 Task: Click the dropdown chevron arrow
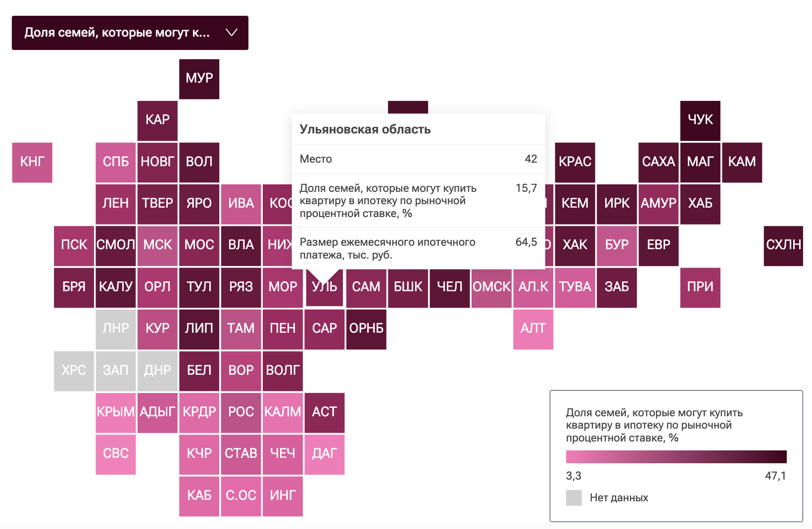tap(231, 33)
